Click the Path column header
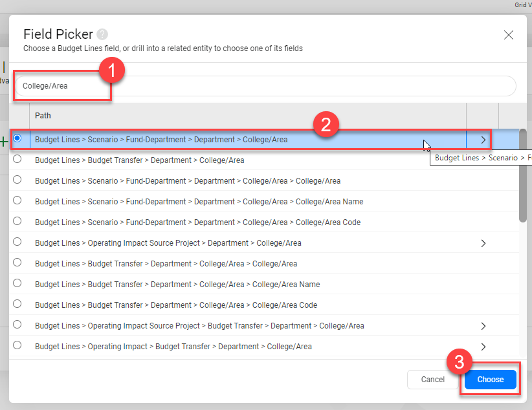The width and height of the screenshot is (532, 410). point(43,115)
